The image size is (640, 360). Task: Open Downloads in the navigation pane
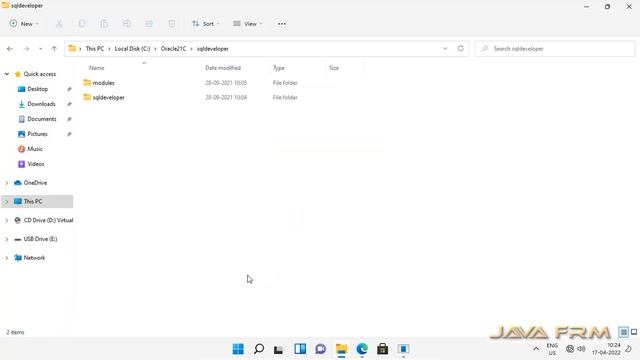(x=41, y=104)
